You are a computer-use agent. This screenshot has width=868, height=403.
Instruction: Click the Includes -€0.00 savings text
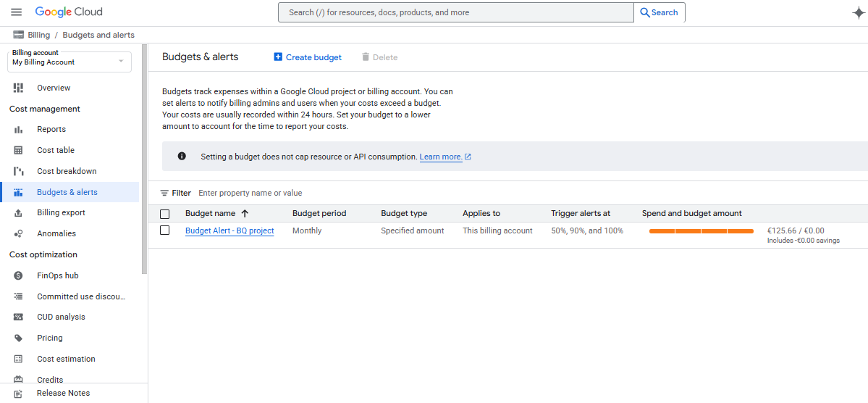(x=804, y=241)
